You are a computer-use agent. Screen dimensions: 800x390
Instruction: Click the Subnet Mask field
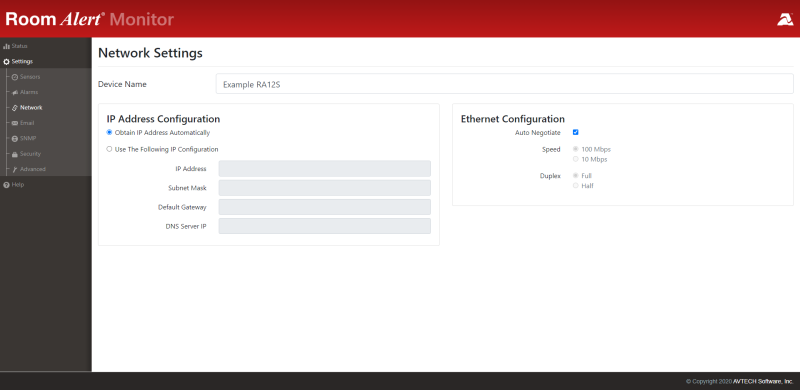coord(324,188)
